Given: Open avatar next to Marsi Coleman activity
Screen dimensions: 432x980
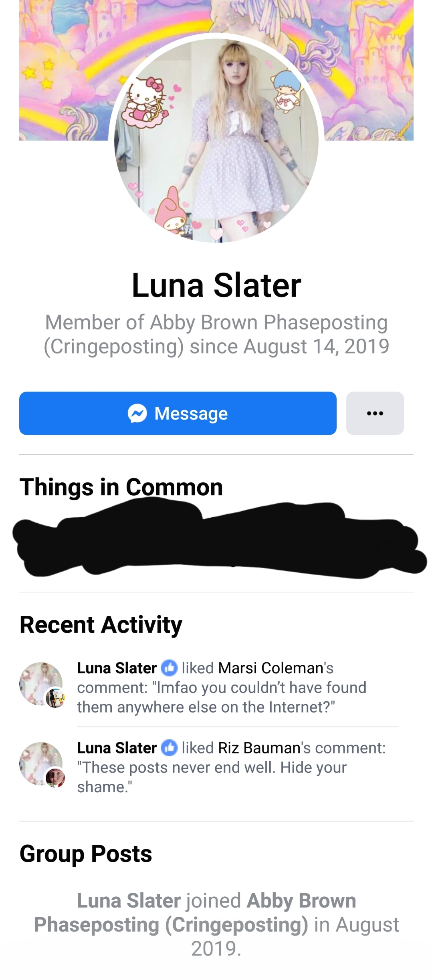Looking at the screenshot, I should coord(41,683).
